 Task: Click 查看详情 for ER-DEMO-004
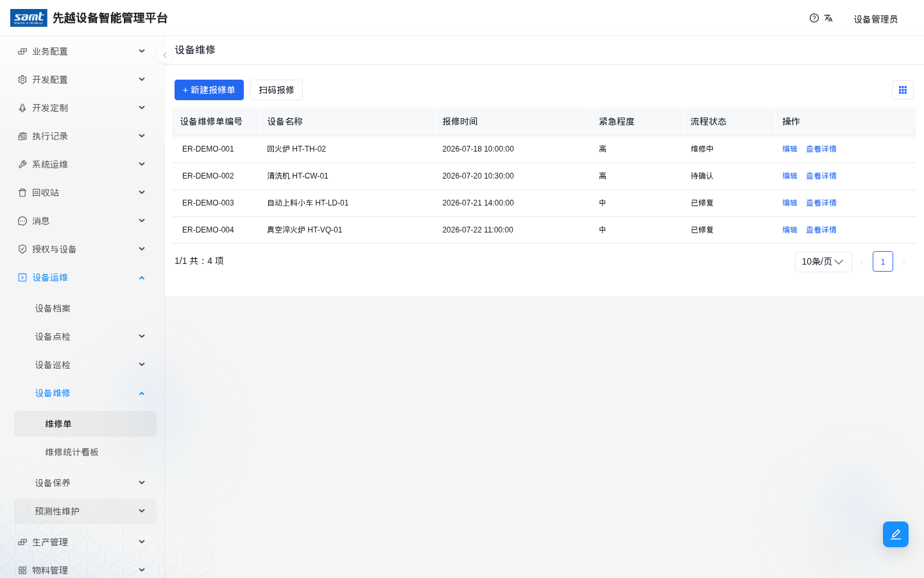pyautogui.click(x=821, y=230)
